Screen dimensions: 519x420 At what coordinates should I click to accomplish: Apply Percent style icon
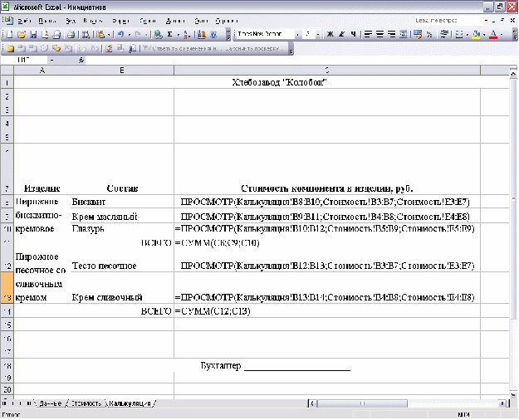point(429,34)
